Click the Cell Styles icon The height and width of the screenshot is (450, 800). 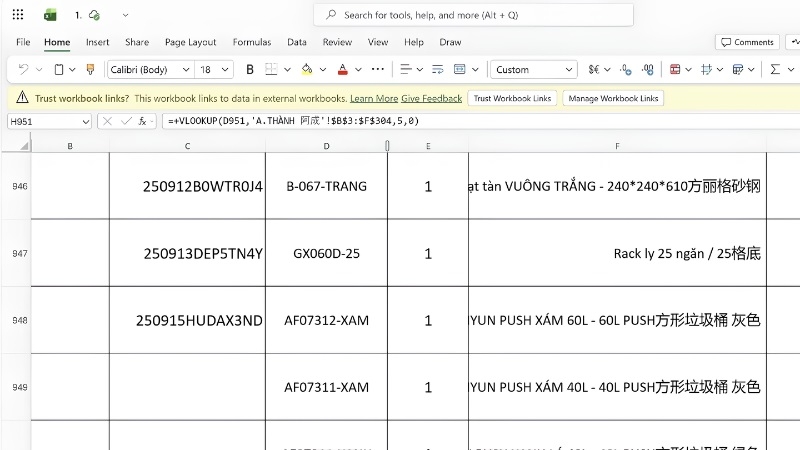[x=706, y=69]
